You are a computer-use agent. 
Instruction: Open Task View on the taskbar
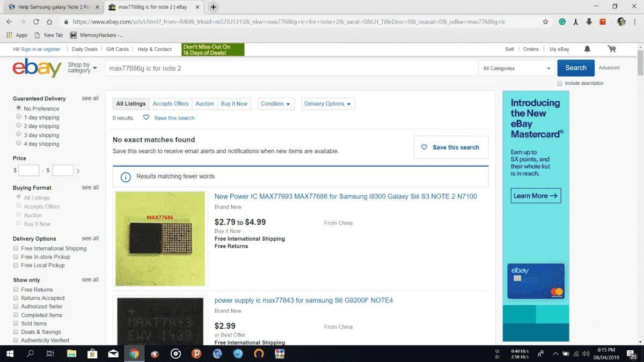50,354
